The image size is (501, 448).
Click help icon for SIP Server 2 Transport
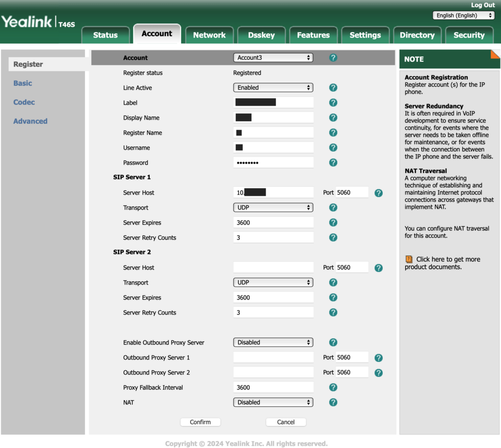[x=333, y=283]
